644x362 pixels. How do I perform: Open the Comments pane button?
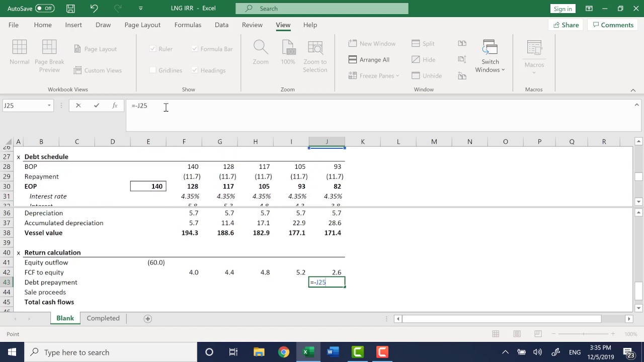pos(613,25)
